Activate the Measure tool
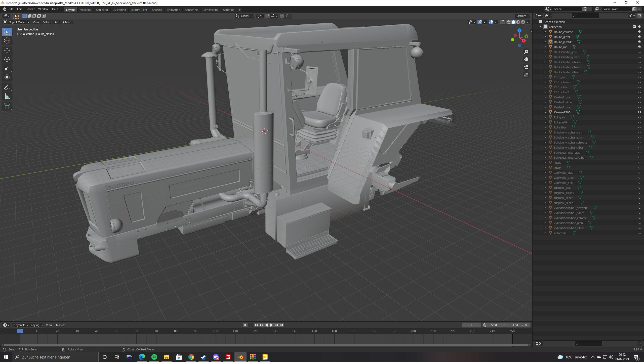Screen dimensions: 644x362 click(7, 96)
